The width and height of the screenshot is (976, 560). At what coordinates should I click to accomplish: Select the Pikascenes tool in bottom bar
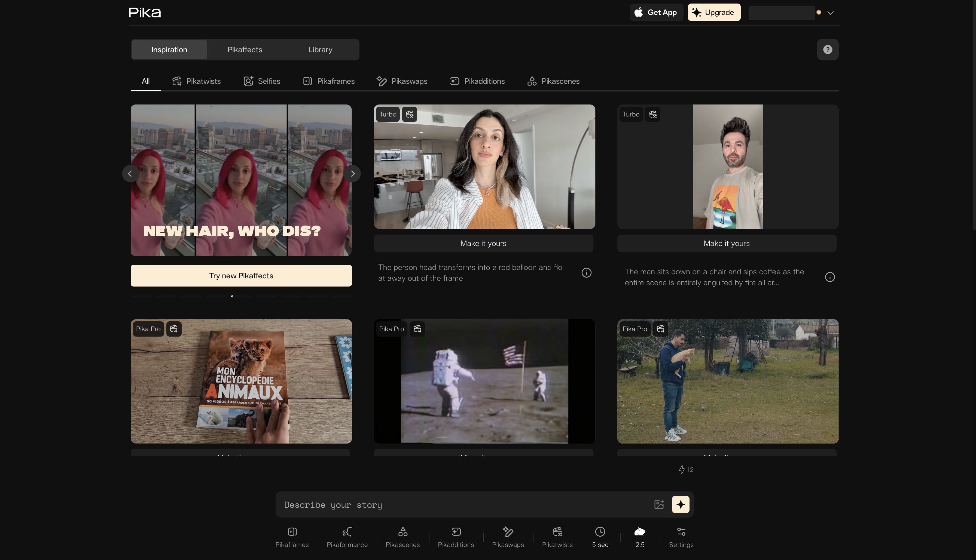click(402, 532)
